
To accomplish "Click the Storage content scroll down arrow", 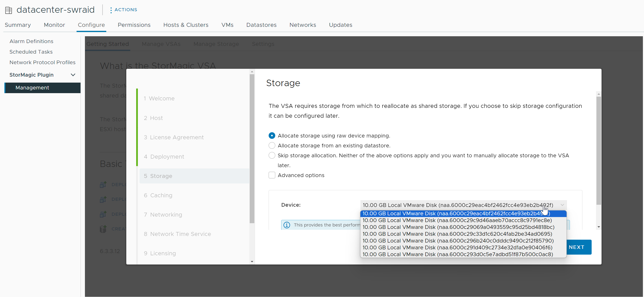I will coord(598,227).
